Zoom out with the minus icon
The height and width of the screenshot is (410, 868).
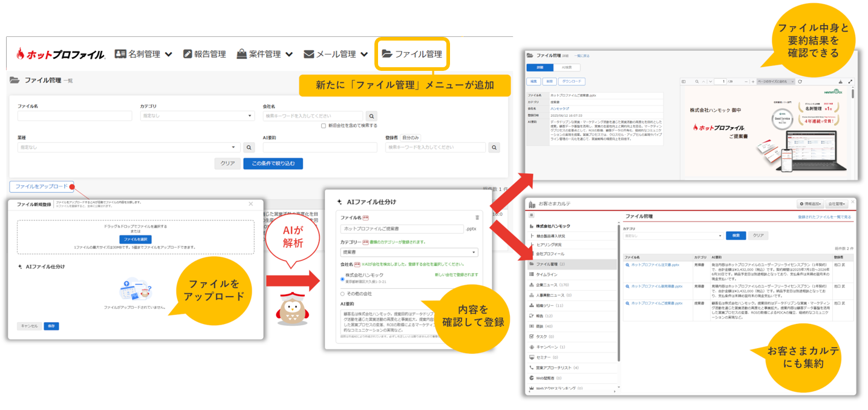(746, 82)
